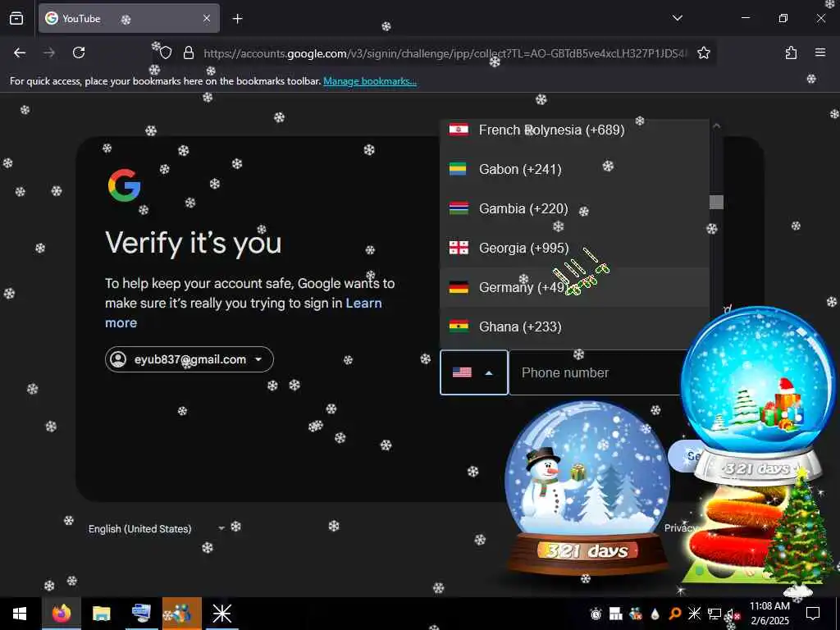
Task: Pick Georgia (+995) in the list
Action: click(574, 248)
